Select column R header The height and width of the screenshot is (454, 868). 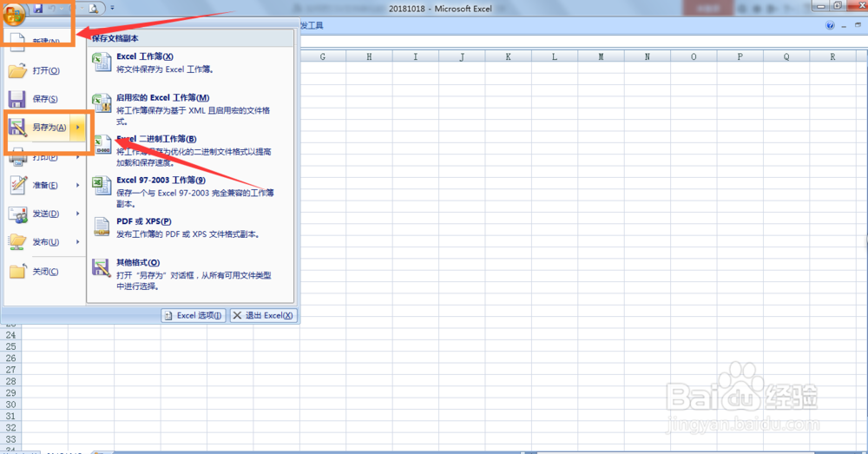[x=832, y=56]
